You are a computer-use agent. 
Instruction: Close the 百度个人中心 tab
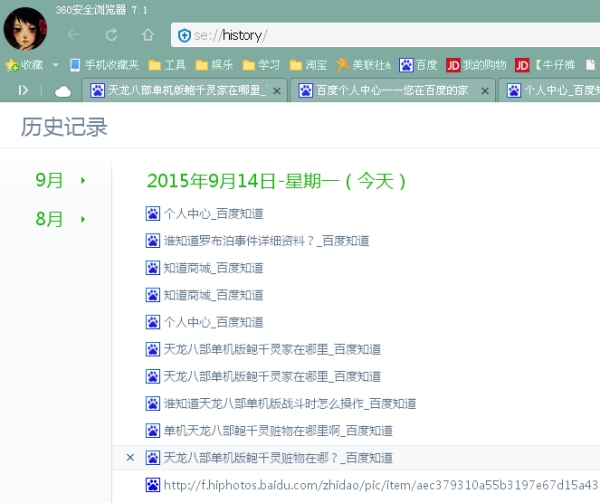(485, 91)
